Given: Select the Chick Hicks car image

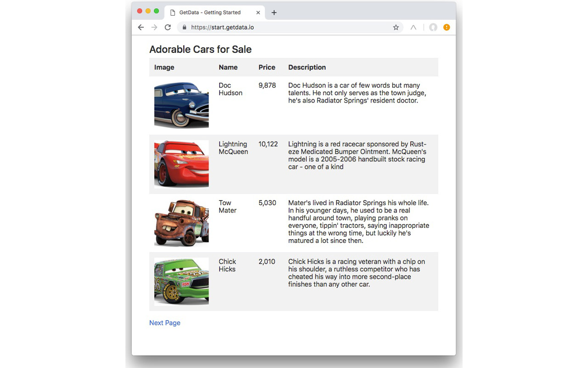Looking at the screenshot, I should [x=181, y=281].
